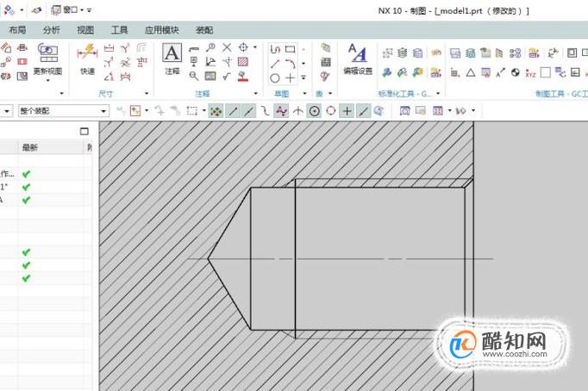The height and width of the screenshot is (391, 588).
Task: Select the sketch profile tool
Action: (x=275, y=49)
